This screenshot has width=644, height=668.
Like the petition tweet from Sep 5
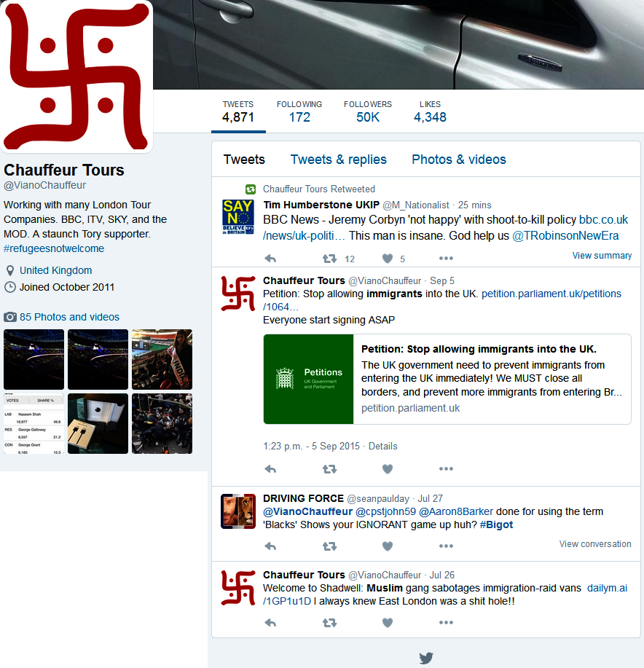387,469
